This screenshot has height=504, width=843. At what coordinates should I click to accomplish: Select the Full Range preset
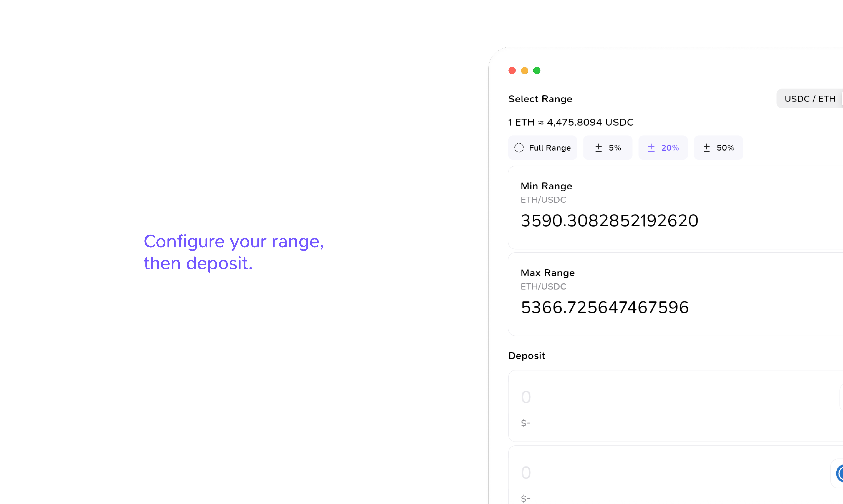coord(542,148)
